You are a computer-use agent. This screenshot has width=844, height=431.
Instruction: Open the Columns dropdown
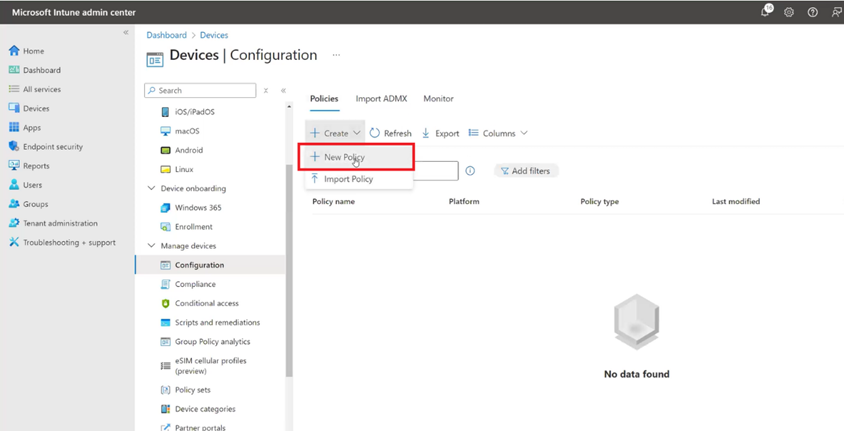pyautogui.click(x=498, y=133)
